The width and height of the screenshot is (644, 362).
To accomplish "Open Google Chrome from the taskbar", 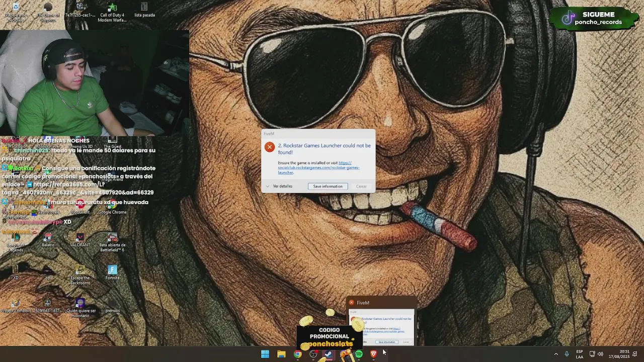I will tap(297, 354).
